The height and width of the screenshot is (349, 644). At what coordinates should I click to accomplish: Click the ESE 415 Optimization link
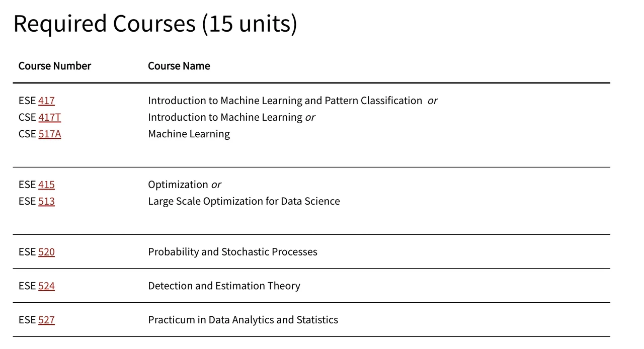click(46, 185)
